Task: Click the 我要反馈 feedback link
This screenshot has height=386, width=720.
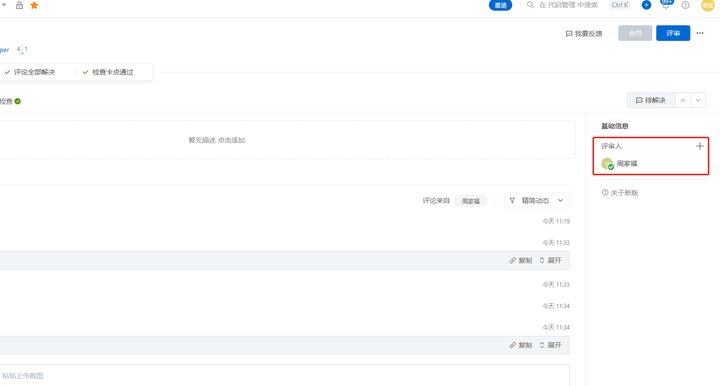Action: point(584,34)
